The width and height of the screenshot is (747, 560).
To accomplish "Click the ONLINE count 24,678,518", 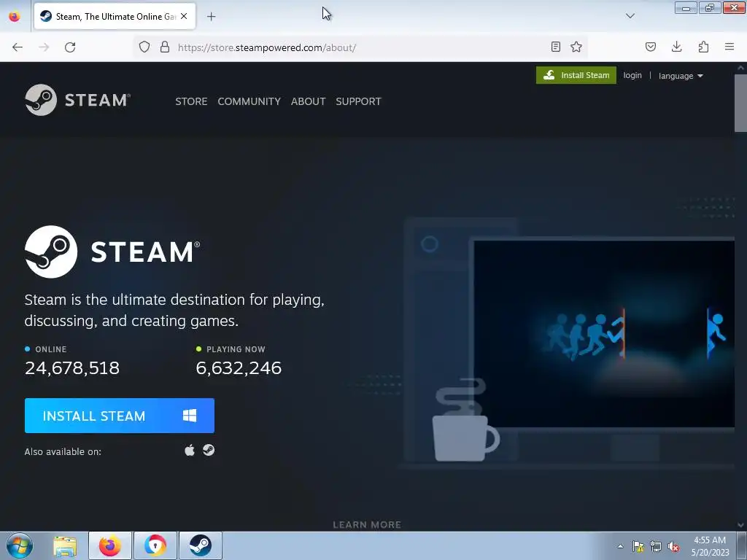I will point(72,367).
